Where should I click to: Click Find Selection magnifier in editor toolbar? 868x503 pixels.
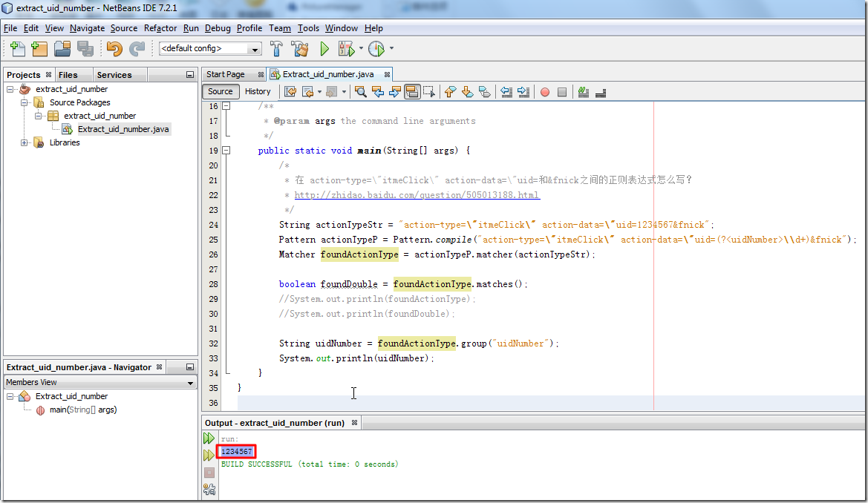360,92
